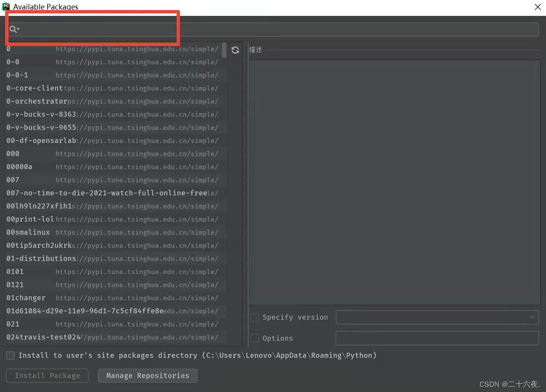546x392 pixels.
Task: Enable install to user's site packages directory
Action: pyautogui.click(x=11, y=355)
